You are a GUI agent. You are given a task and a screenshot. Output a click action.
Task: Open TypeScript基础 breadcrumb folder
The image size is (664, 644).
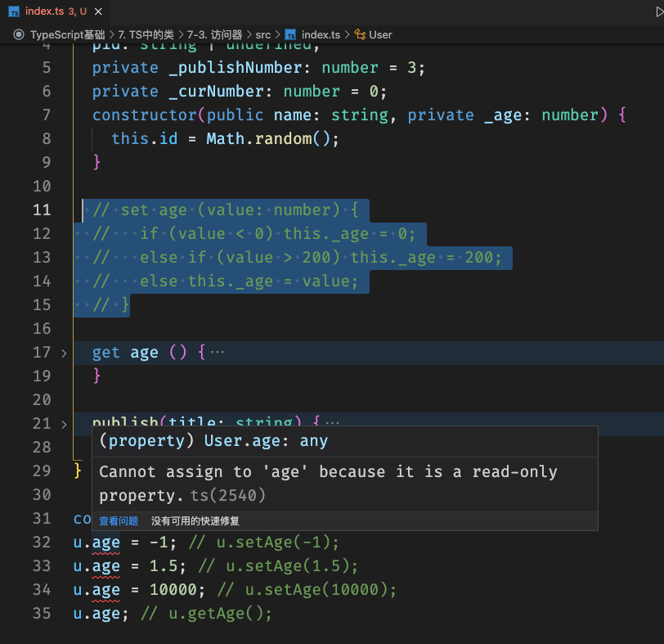click(x=67, y=34)
